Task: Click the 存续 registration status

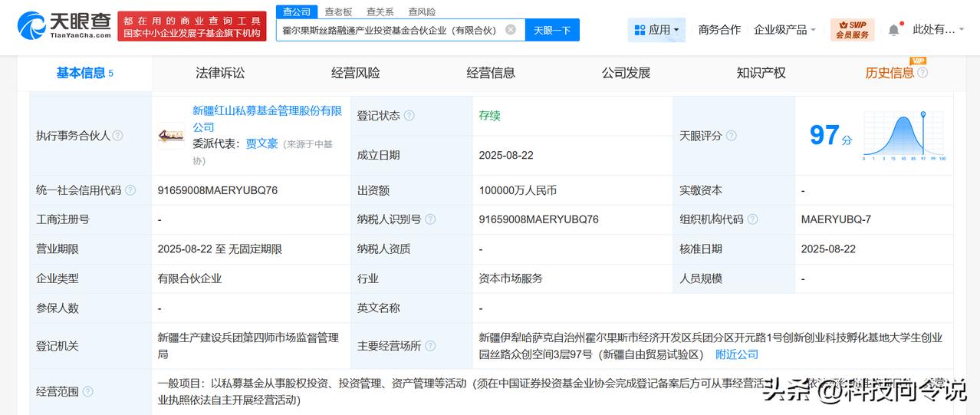Action: (489, 116)
